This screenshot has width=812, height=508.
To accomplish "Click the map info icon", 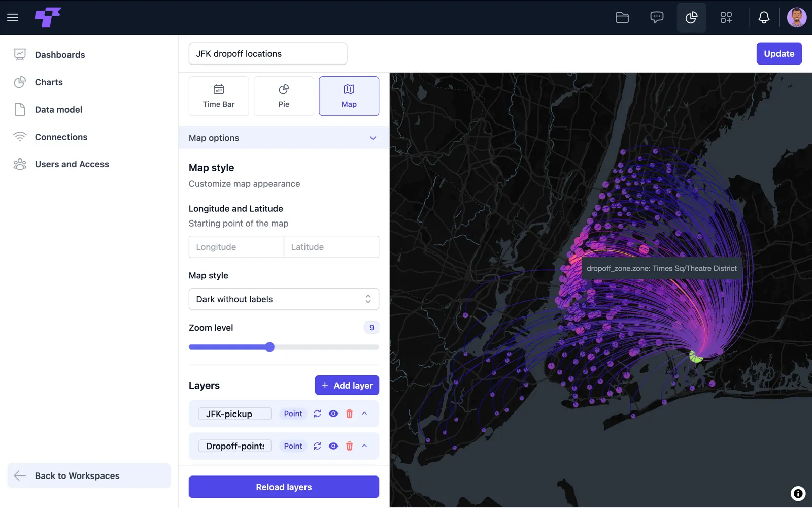I will click(798, 493).
